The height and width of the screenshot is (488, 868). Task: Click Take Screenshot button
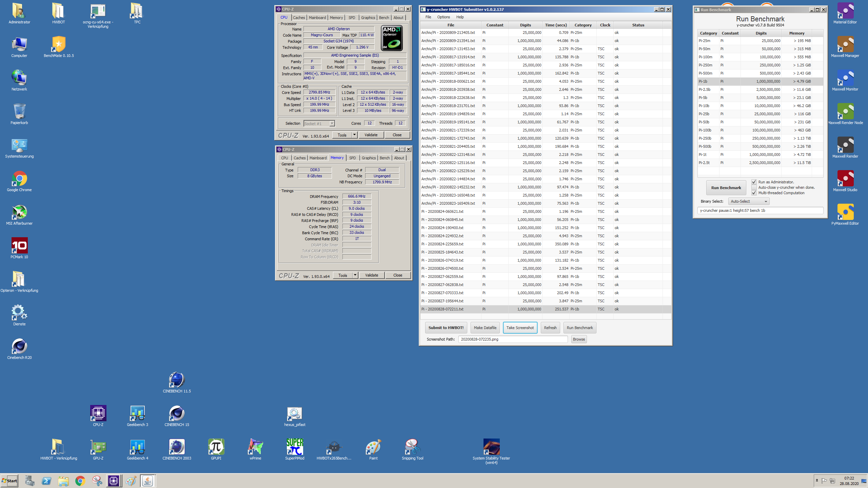520,328
